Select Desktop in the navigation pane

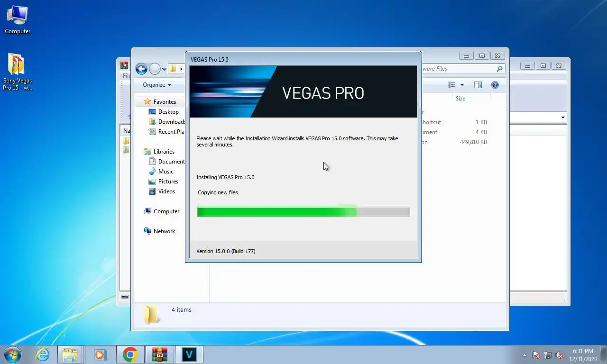tap(168, 112)
